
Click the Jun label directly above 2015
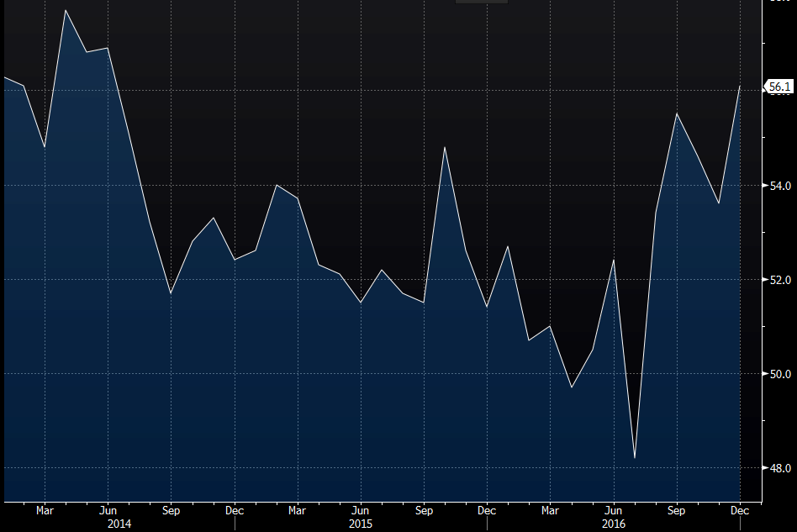(361, 511)
